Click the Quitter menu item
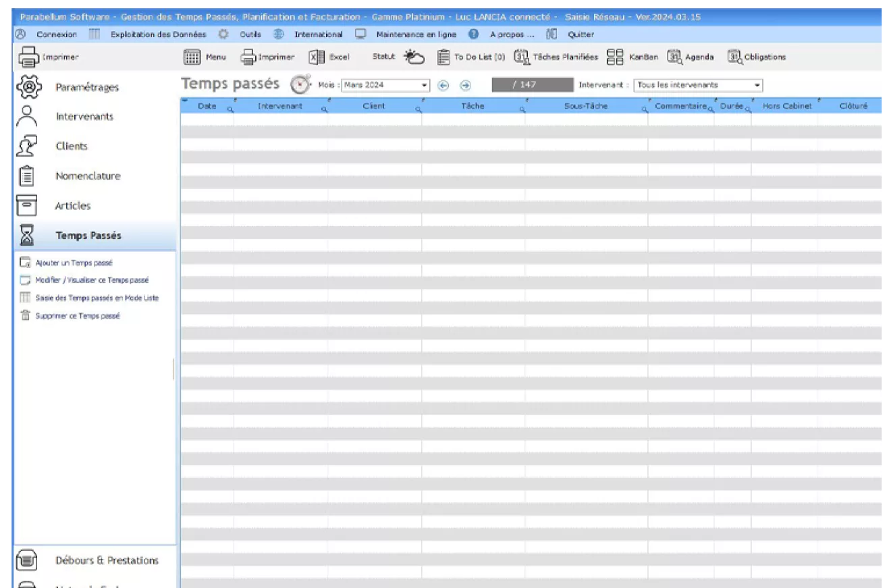Image resolution: width=891 pixels, height=588 pixels. click(581, 34)
